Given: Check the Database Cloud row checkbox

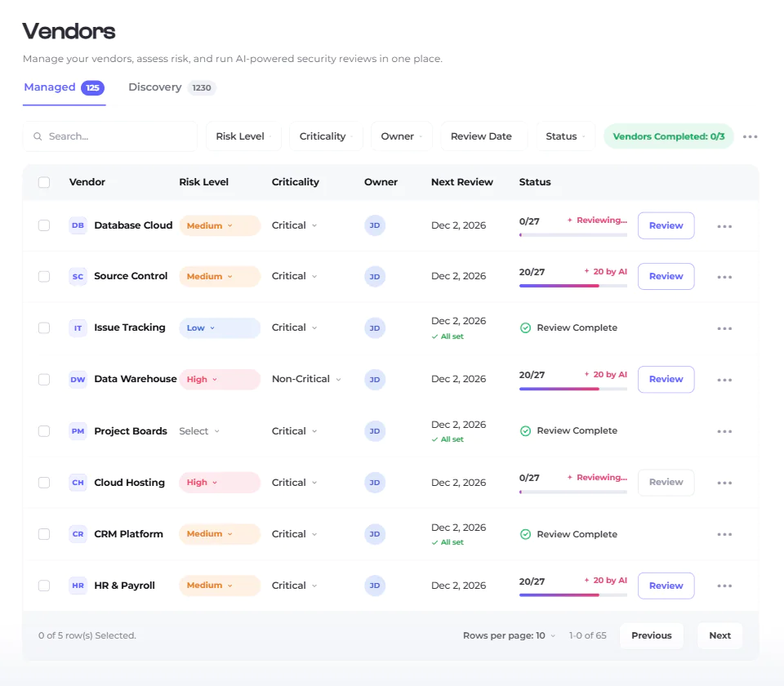Looking at the screenshot, I should [x=44, y=225].
